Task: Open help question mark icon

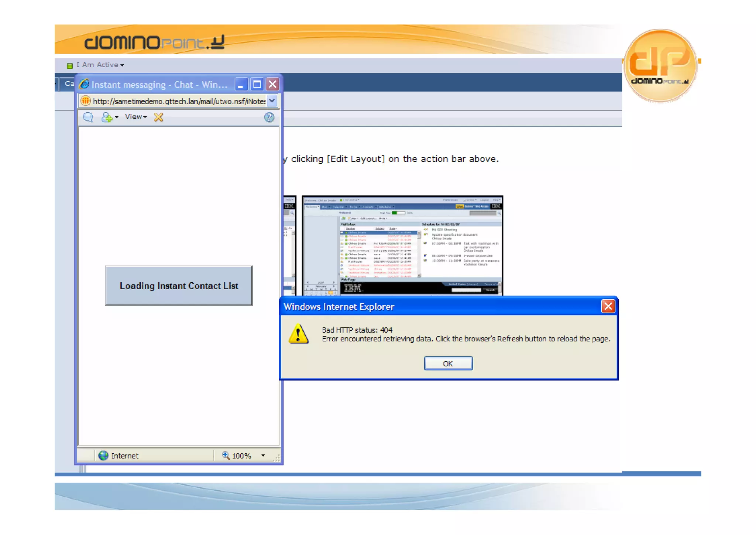Action: coord(269,117)
